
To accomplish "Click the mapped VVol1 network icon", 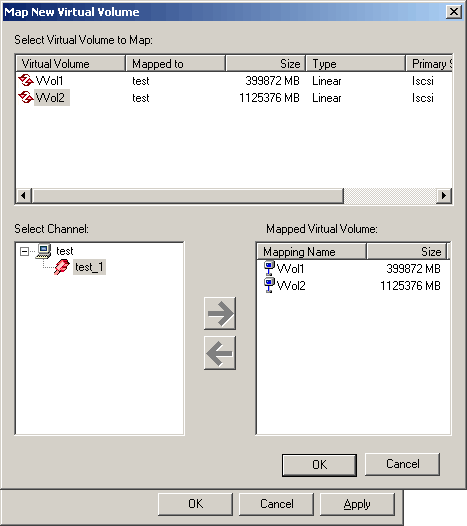I will [269, 268].
